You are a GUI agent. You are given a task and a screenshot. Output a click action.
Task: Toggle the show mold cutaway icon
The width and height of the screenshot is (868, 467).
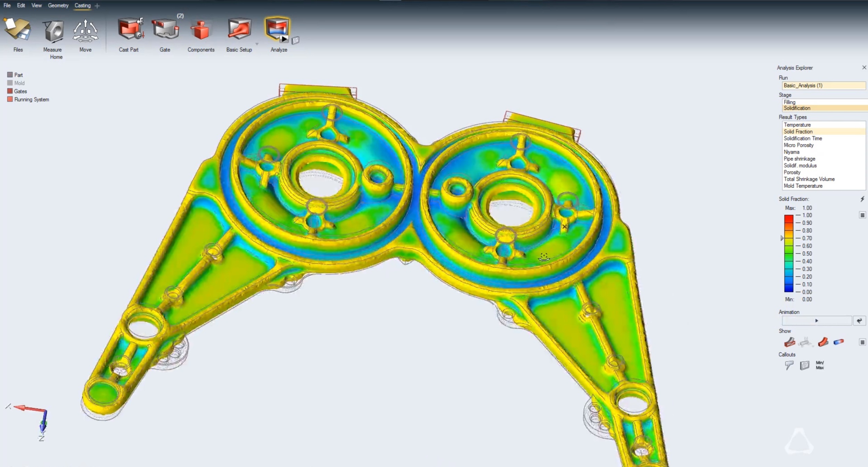click(x=789, y=342)
